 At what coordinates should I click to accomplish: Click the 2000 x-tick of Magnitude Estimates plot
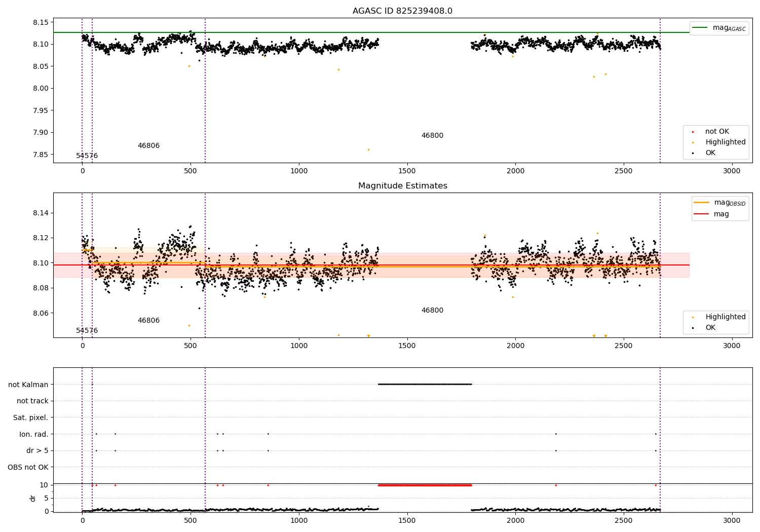point(515,346)
